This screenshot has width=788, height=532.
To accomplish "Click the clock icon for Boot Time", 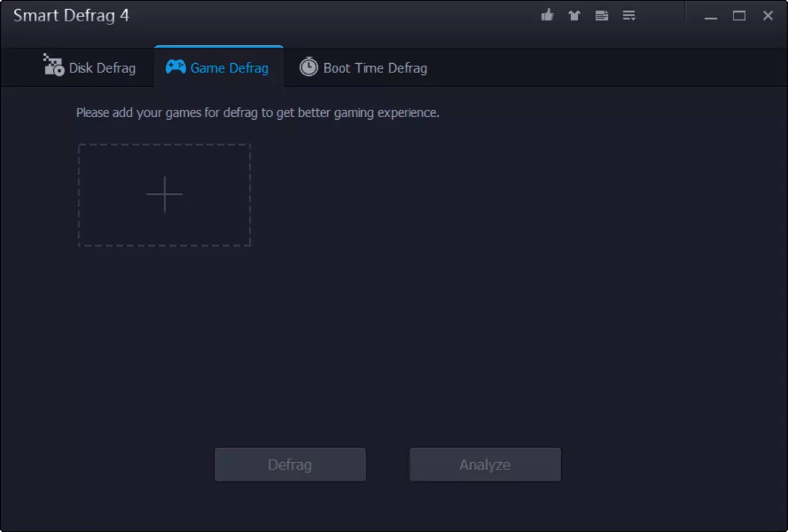I will coord(309,66).
